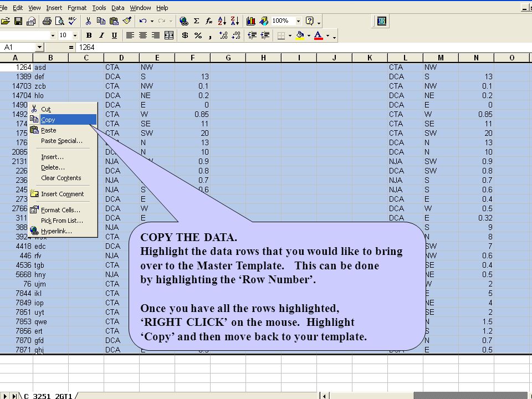
Task: Open the Format menu
Action: (77, 7)
